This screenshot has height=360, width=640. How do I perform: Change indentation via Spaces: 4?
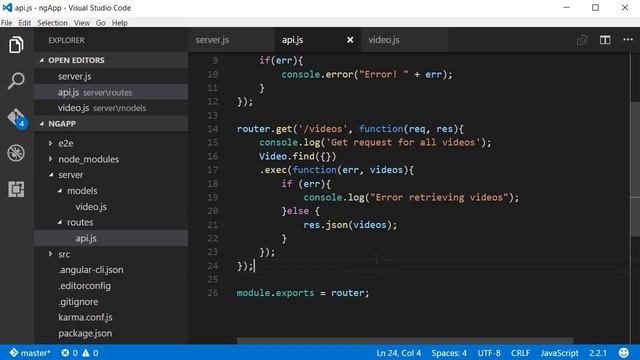449,353
